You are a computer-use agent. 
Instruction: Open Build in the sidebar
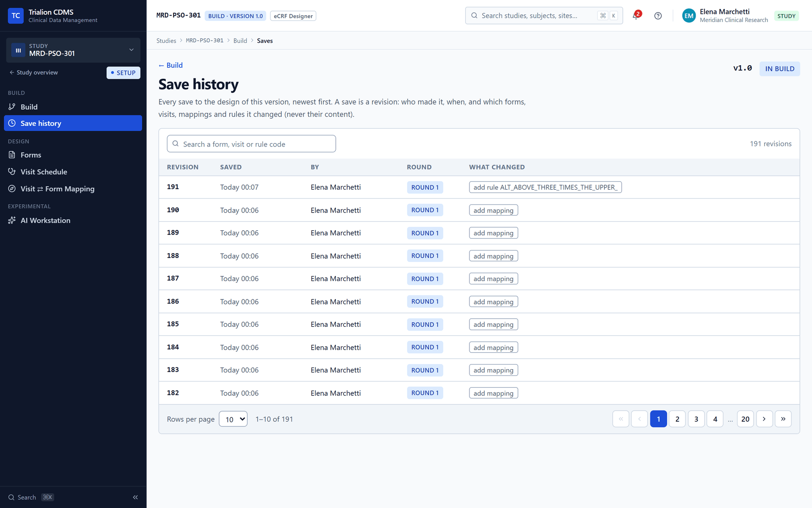click(x=73, y=107)
